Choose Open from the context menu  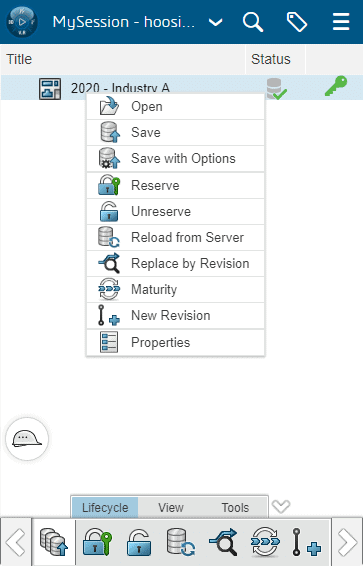[175, 107]
